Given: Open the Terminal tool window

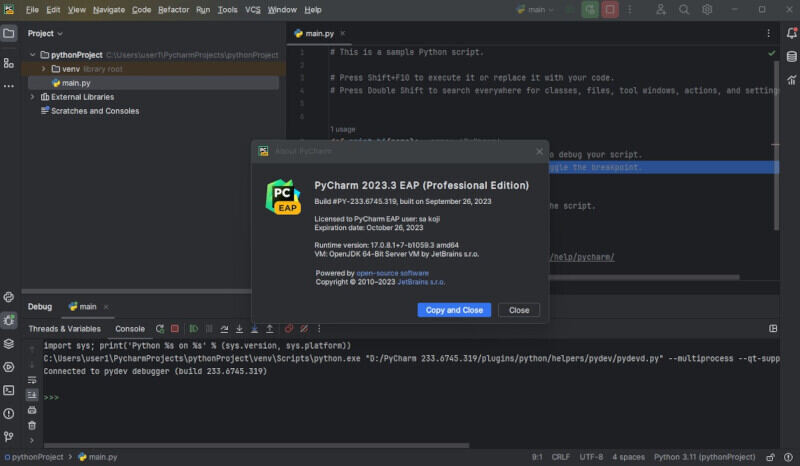Looking at the screenshot, I should (x=9, y=390).
